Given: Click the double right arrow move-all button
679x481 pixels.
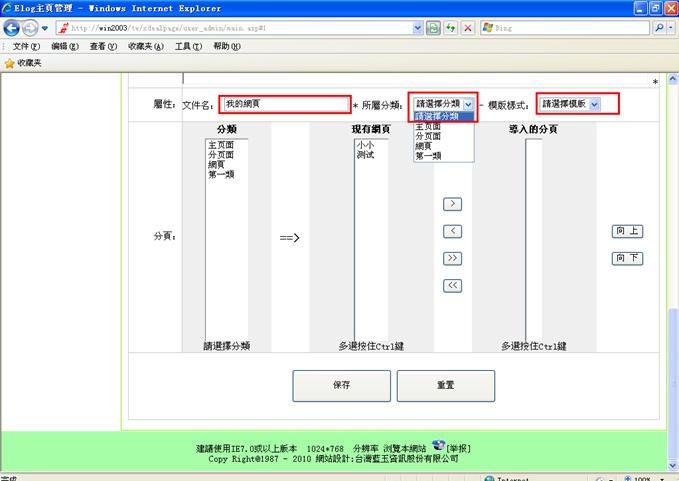Looking at the screenshot, I should (452, 258).
